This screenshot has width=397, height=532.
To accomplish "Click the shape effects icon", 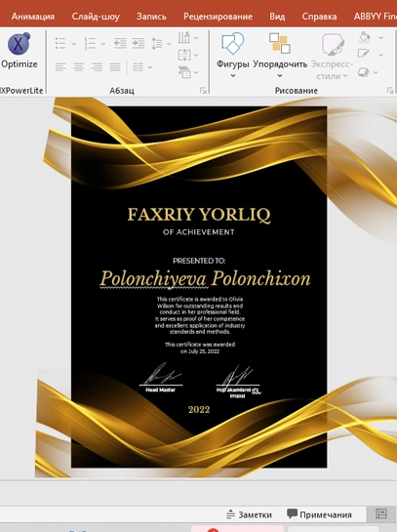I will pos(363,72).
